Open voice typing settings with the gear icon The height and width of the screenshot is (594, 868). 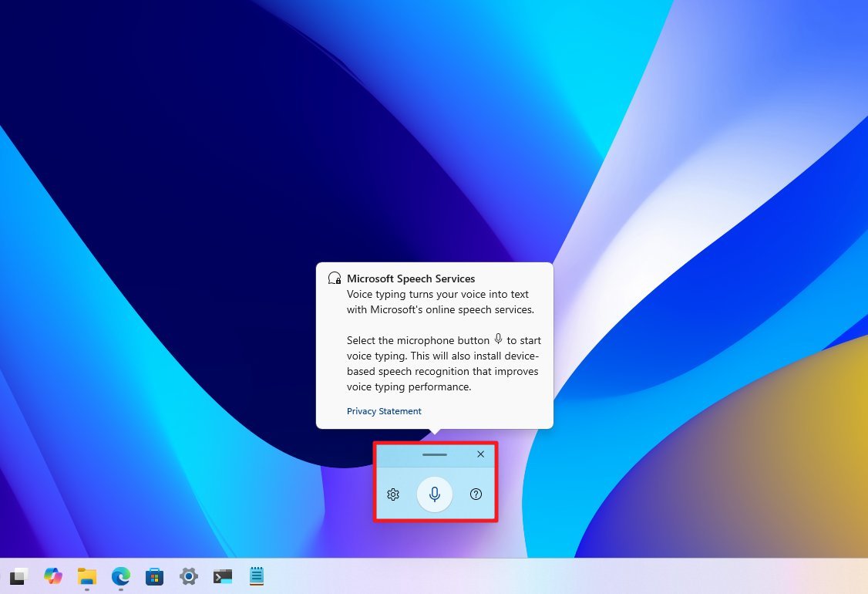tap(393, 494)
